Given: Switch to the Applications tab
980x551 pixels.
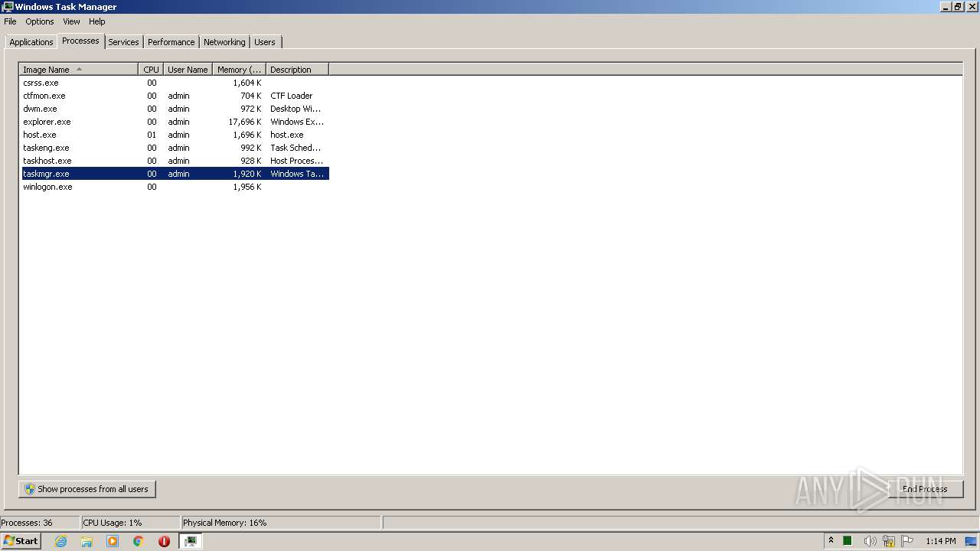Looking at the screenshot, I should 31,42.
